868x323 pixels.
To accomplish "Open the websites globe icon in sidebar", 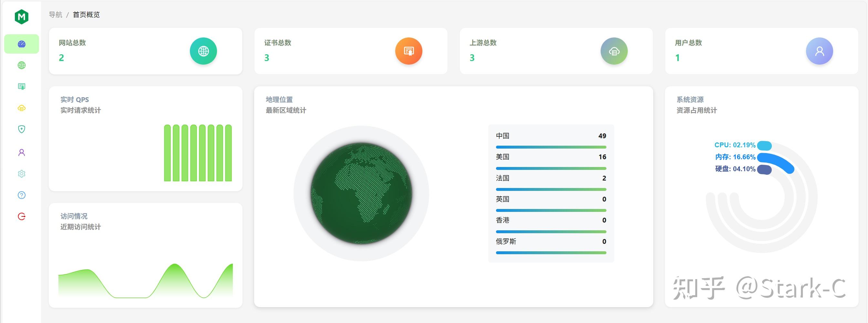I will (22, 66).
